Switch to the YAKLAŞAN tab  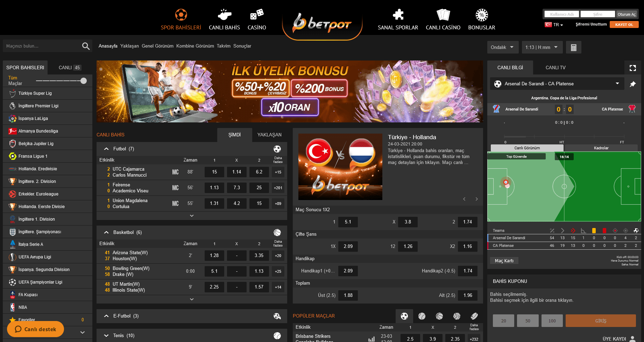click(x=269, y=135)
